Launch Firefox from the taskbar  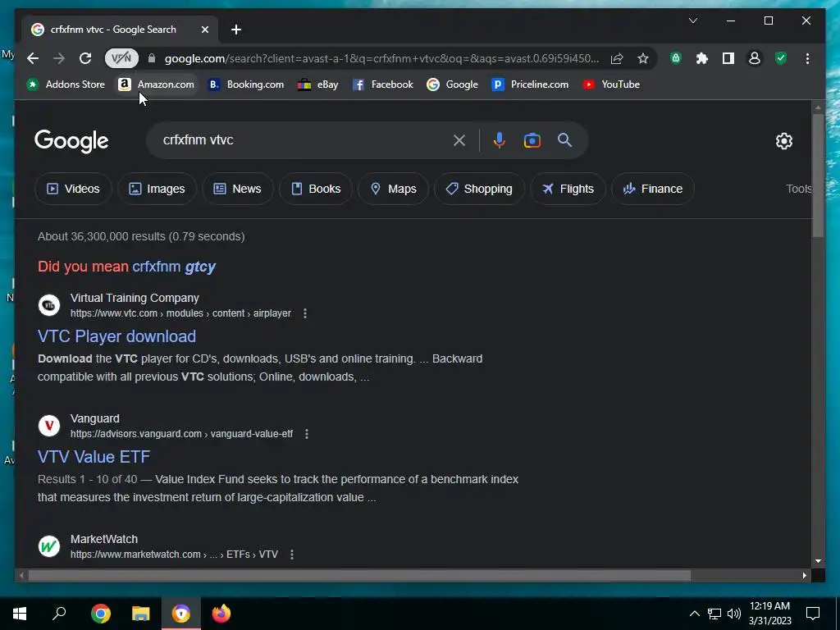coord(221,614)
